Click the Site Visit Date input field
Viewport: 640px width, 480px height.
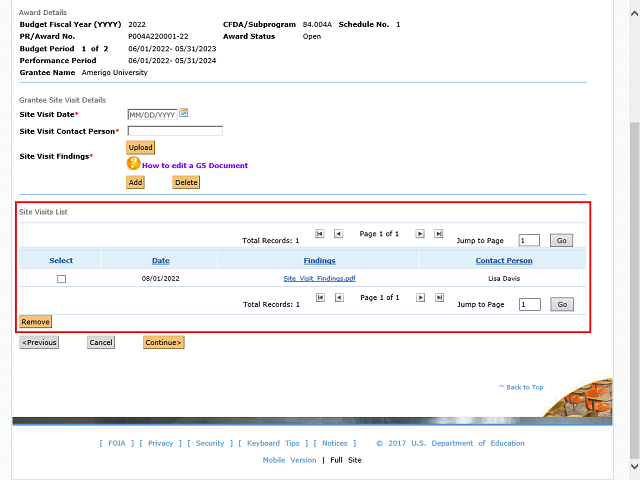pos(152,115)
